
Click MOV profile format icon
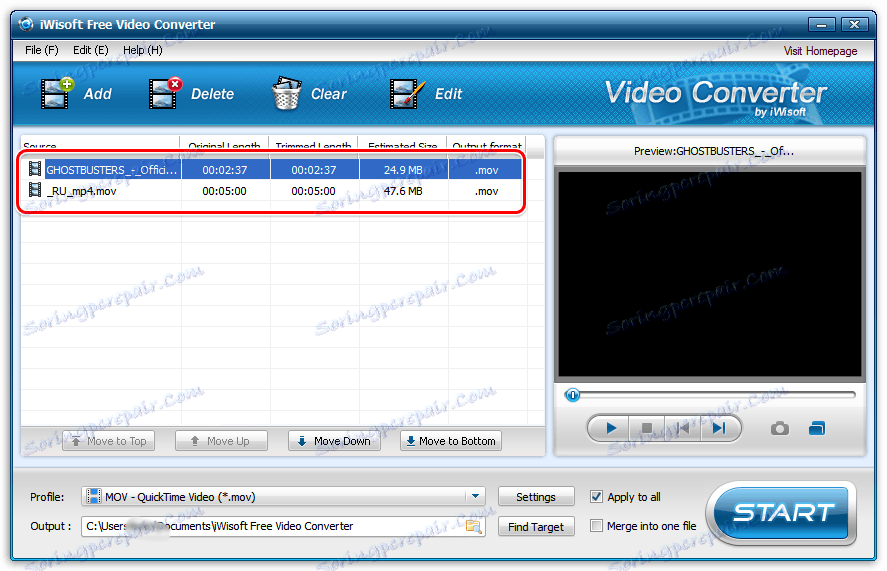93,497
